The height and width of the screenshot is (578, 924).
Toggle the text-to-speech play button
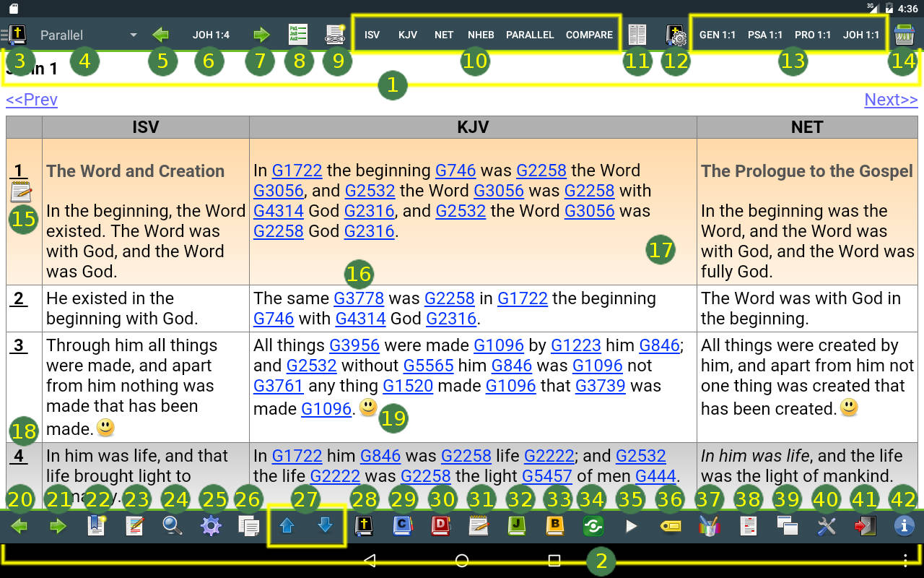(x=632, y=526)
